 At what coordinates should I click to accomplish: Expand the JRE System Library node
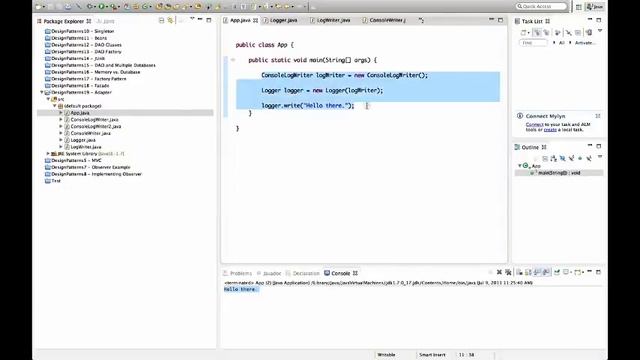tap(48, 153)
